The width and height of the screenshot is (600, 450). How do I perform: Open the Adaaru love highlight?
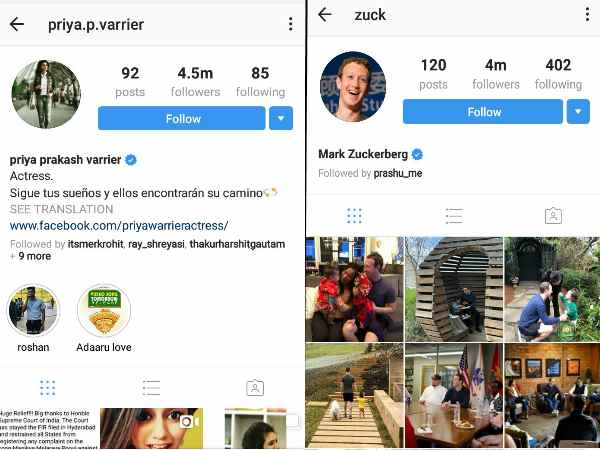[x=104, y=310]
